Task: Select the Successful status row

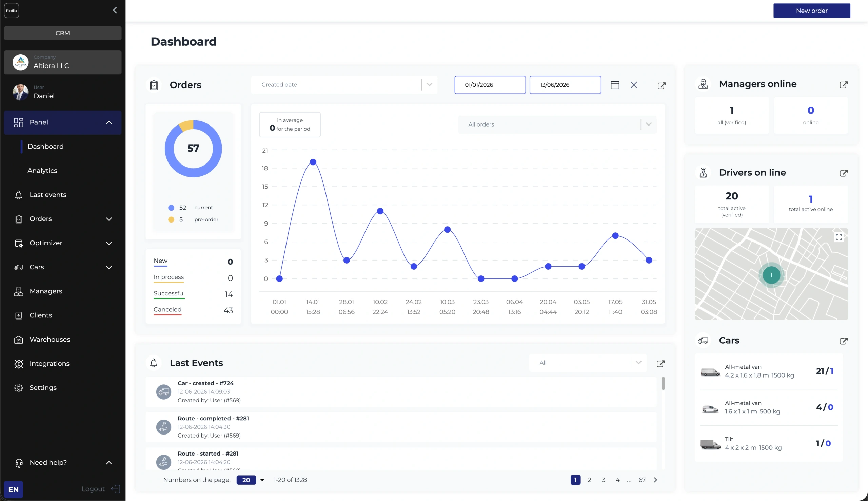Action: 193,294
